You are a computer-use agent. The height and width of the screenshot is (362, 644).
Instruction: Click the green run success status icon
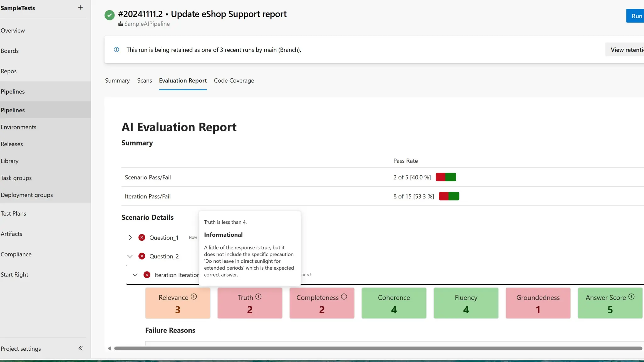109,15
